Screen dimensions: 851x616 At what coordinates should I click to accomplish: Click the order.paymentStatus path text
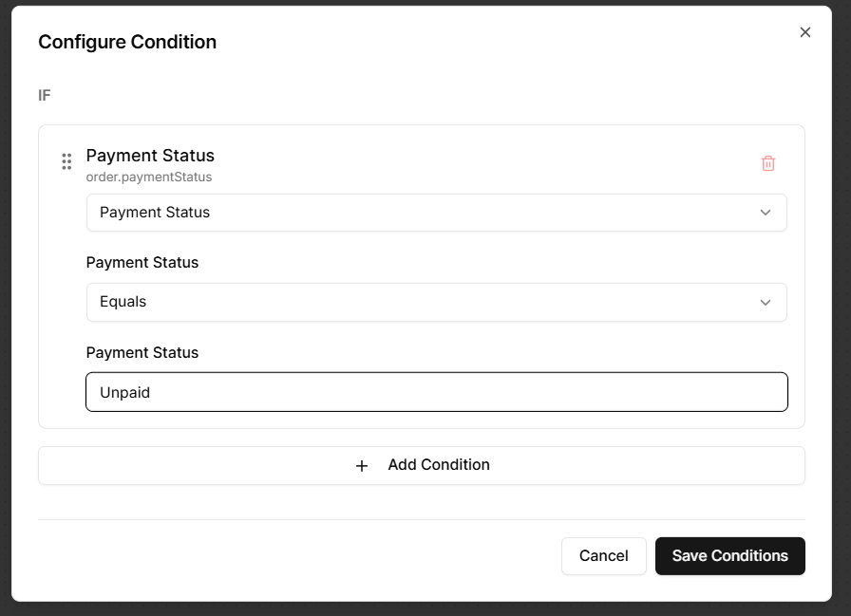tap(149, 177)
